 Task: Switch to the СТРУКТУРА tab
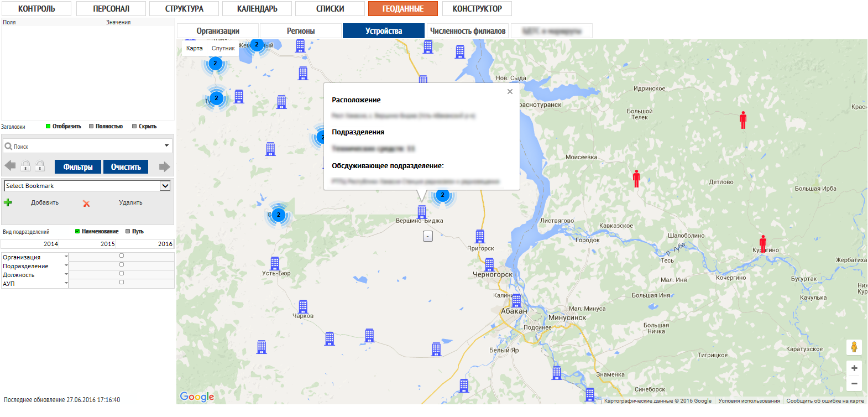(184, 9)
